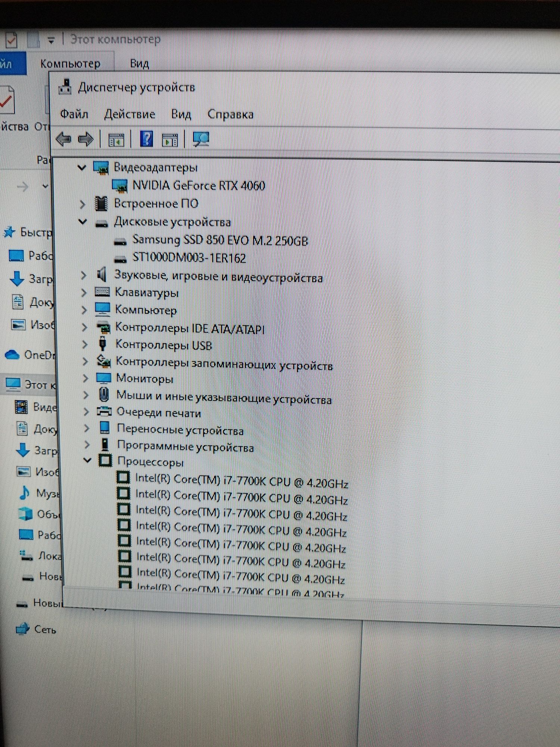Select the first Intel Core i7-7700K processor entry

[242, 481]
